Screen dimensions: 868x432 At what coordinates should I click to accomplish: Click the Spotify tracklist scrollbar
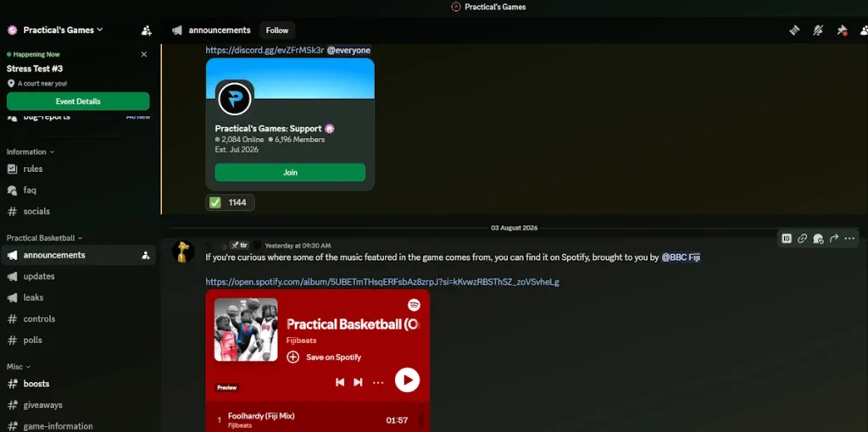[x=422, y=418]
